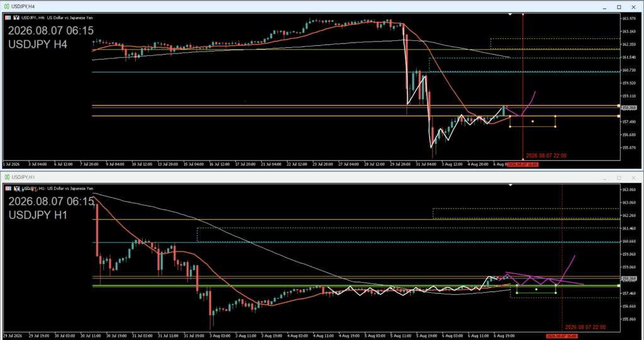Click "USDJPY, H4: US Dollar vs Japanese Yen" header
Viewport: 644px width, 340px height.
pyautogui.click(x=57, y=18)
